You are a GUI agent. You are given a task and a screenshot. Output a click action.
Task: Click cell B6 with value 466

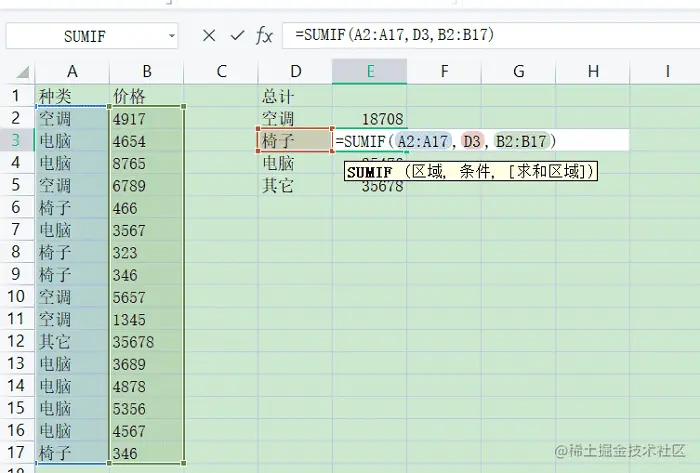[x=146, y=207]
